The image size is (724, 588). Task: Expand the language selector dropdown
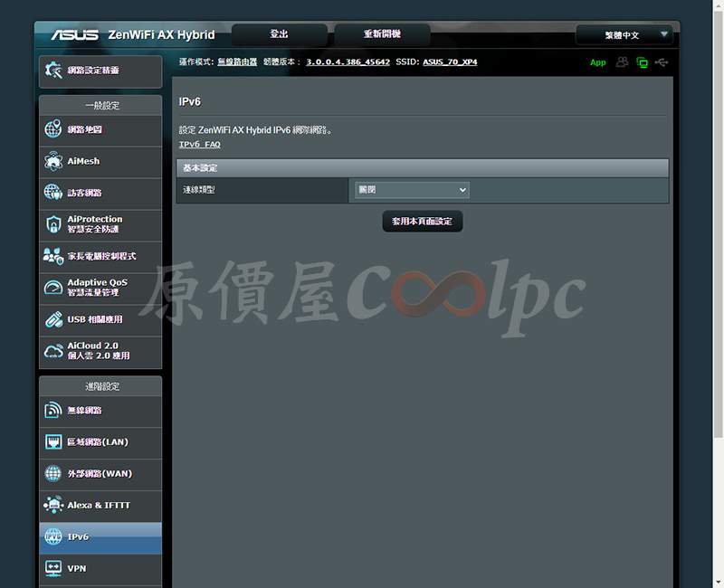624,34
